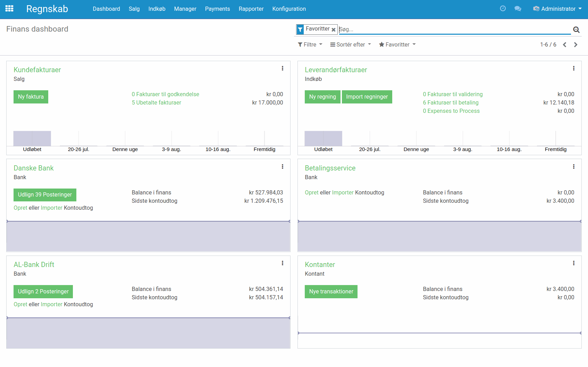Open the activities clock icon
This screenshot has height=367, width=588.
[503, 9]
